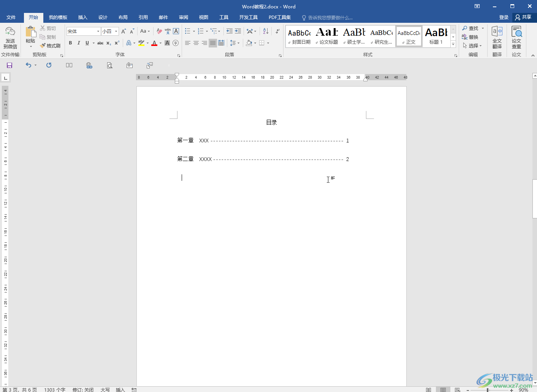Click the enclosed character icon

(176, 43)
